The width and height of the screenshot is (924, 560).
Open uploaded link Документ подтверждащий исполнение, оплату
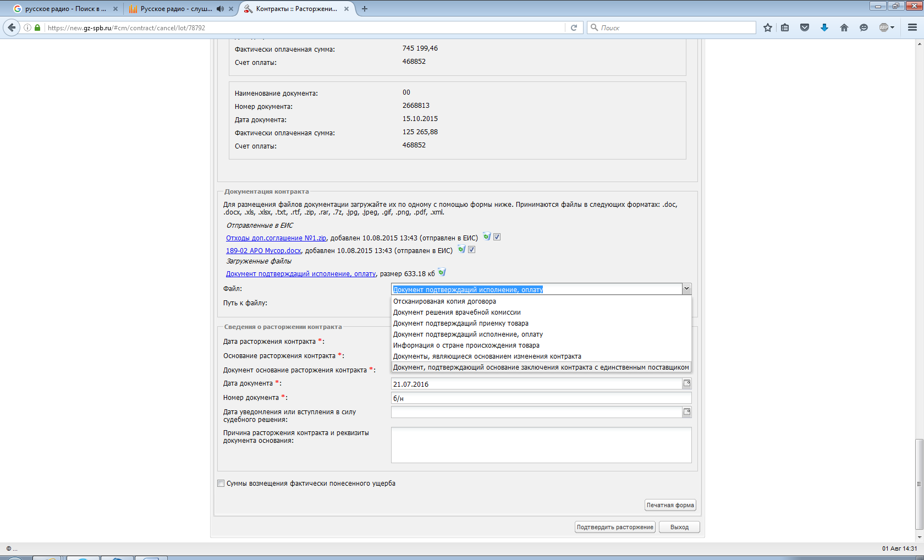coord(301,274)
